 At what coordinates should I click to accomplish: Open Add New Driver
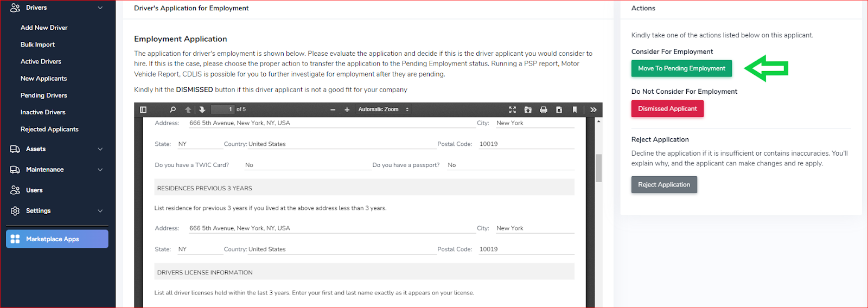(x=44, y=28)
